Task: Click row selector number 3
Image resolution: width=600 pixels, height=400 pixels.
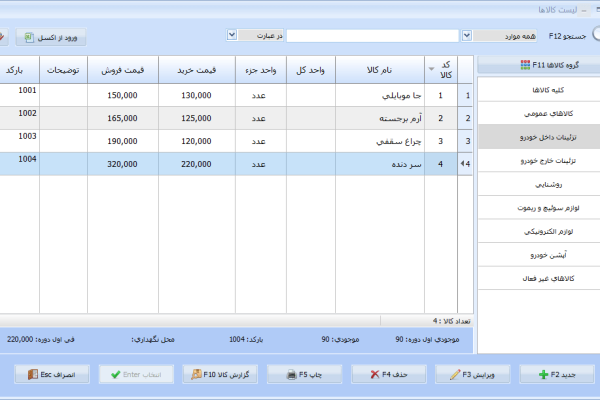Action: point(465,141)
